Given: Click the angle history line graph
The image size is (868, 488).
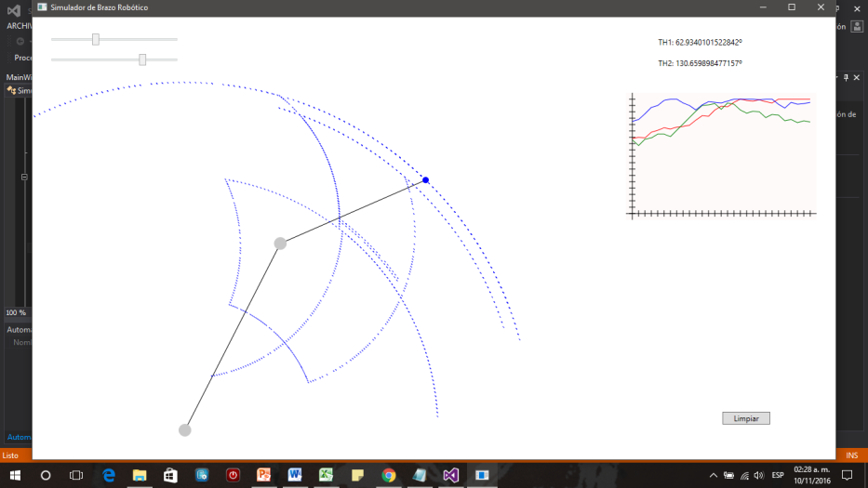Looking at the screenshot, I should [x=721, y=156].
